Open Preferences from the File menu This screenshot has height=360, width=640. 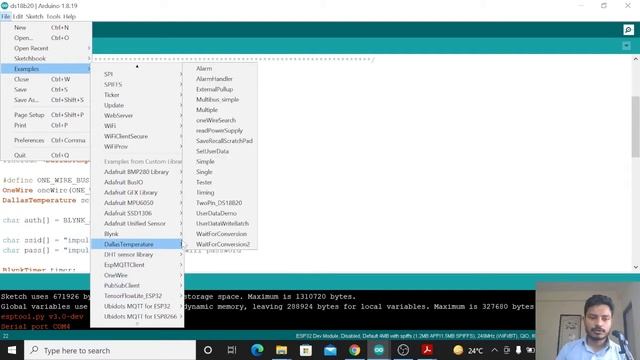46,140
